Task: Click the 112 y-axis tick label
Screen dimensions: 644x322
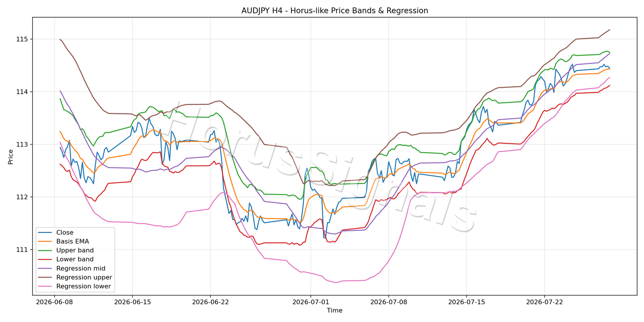Action: [x=22, y=197]
